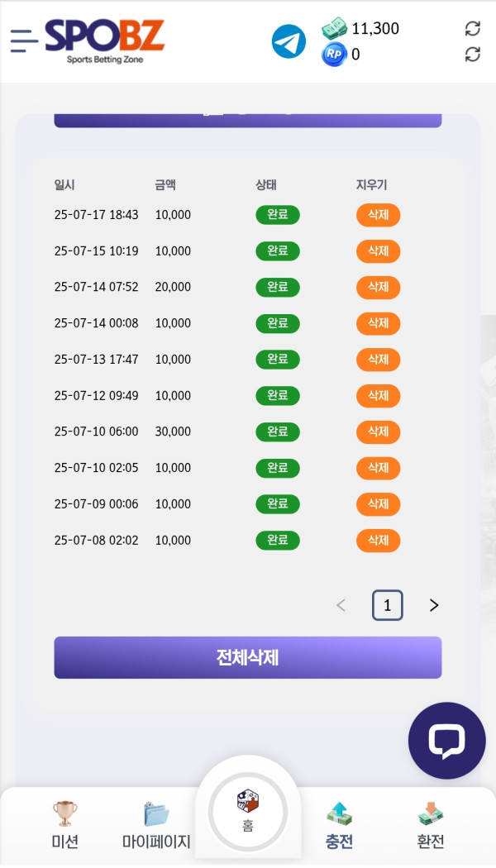Screen dimensions: 496x868
Task: Click the RP points coin icon
Action: (x=334, y=55)
